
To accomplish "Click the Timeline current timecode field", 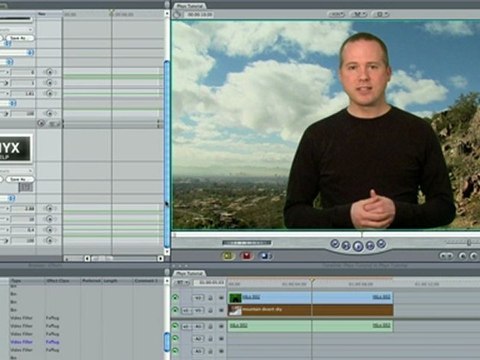I will (210, 283).
